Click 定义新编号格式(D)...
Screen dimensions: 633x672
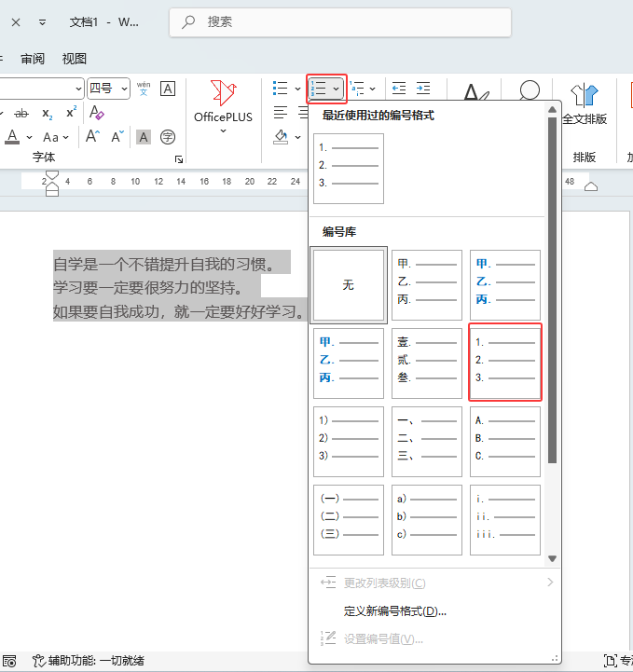pyautogui.click(x=434, y=610)
